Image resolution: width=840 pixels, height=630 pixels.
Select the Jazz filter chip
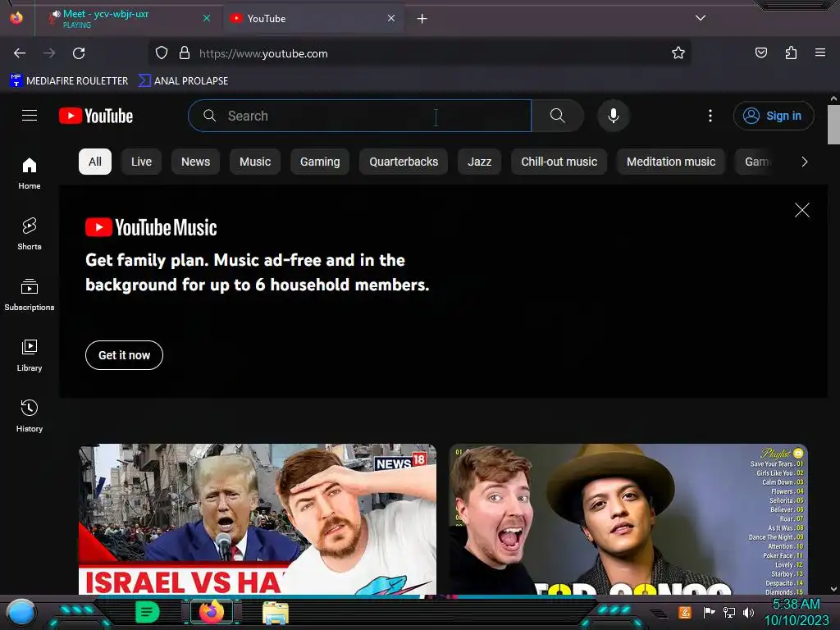point(479,162)
